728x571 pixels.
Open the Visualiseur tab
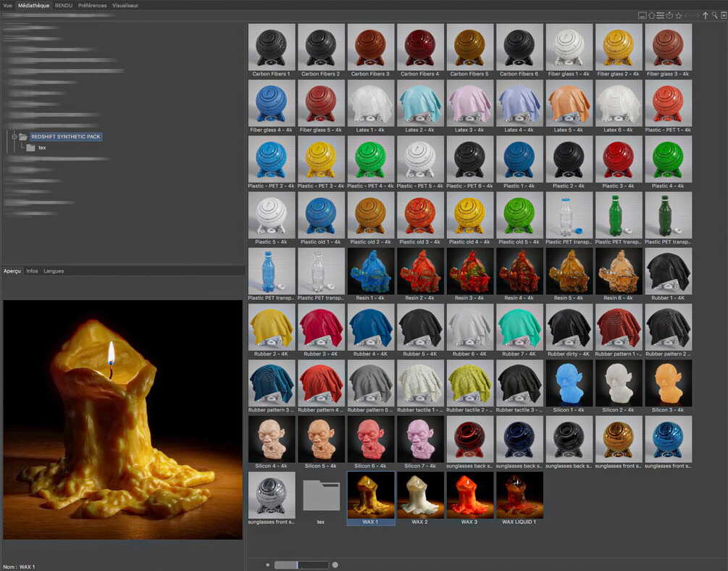pyautogui.click(x=125, y=6)
